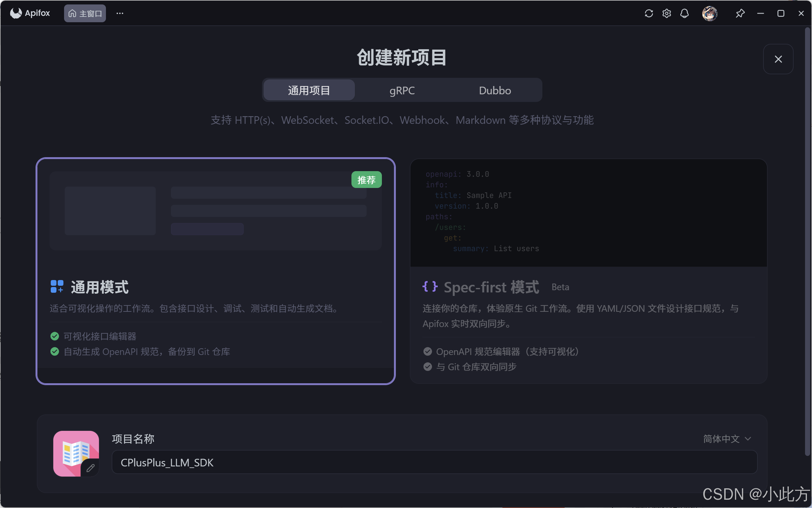Choose the 通用模式 card
Viewport: 812px width, 508px height.
point(216,271)
